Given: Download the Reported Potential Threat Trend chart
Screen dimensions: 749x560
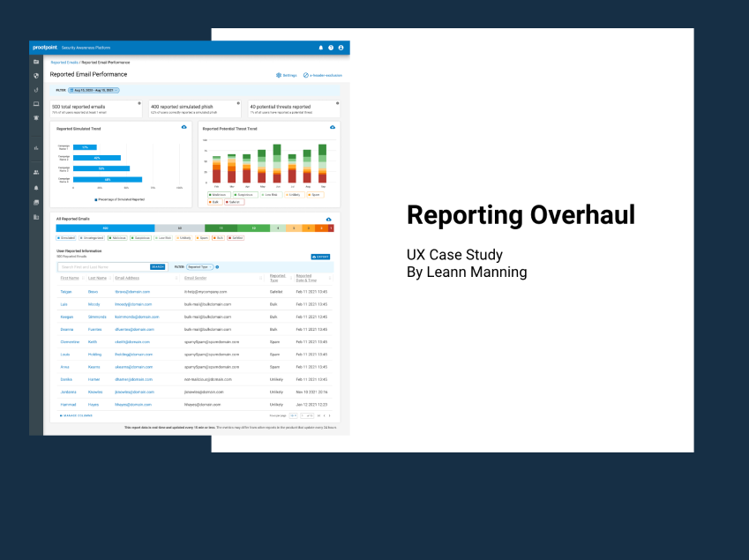Looking at the screenshot, I should (333, 128).
